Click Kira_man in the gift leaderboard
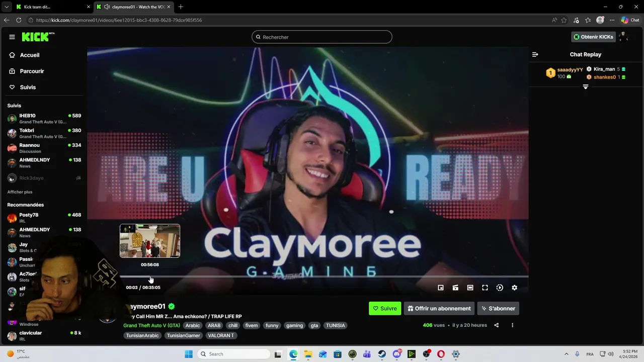This screenshot has height=362, width=644. pos(604,69)
